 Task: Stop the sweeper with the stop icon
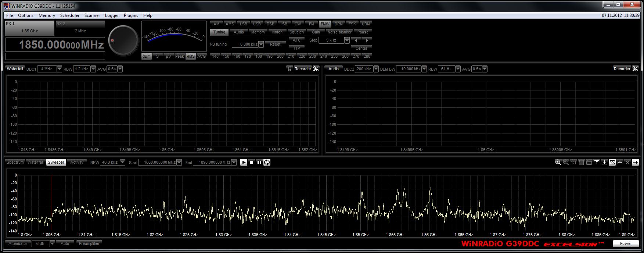pyautogui.click(x=252, y=162)
